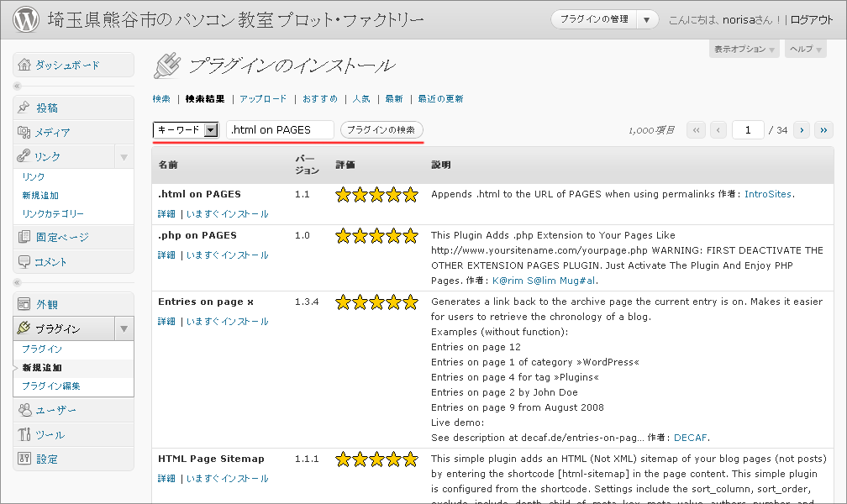Click the WordPress logo icon
The image size is (847, 504).
tap(25, 19)
